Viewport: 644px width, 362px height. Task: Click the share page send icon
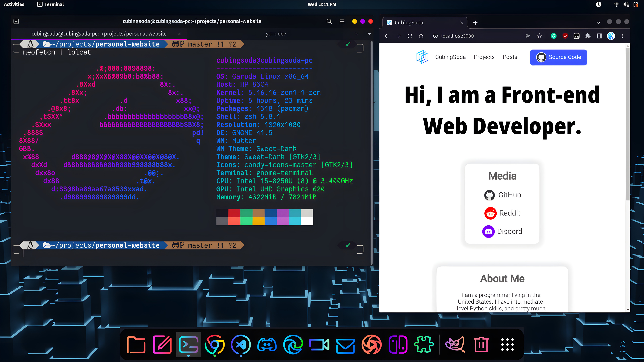528,36
